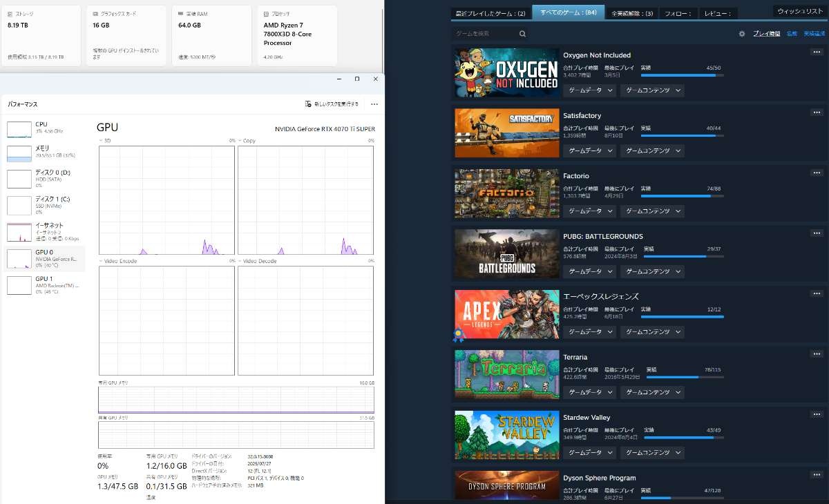Expand ゲームデータ dropdown for Terraria
Screen dimensions: 829x504
tap(589, 392)
